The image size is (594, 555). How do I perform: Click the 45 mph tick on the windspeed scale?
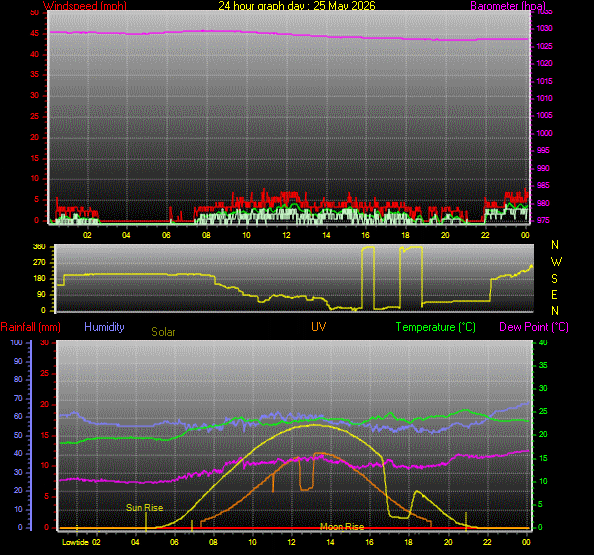34,33
